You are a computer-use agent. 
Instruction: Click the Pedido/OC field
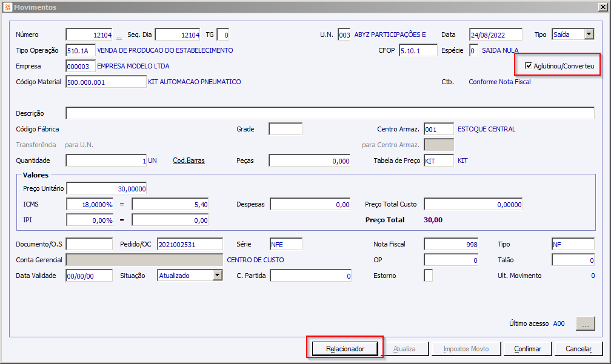190,244
